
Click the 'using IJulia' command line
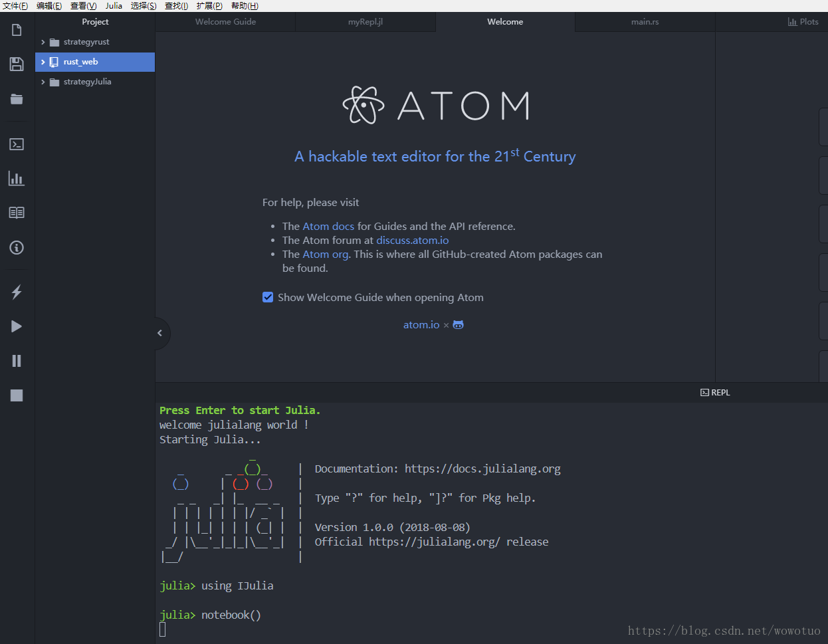pyautogui.click(x=217, y=586)
